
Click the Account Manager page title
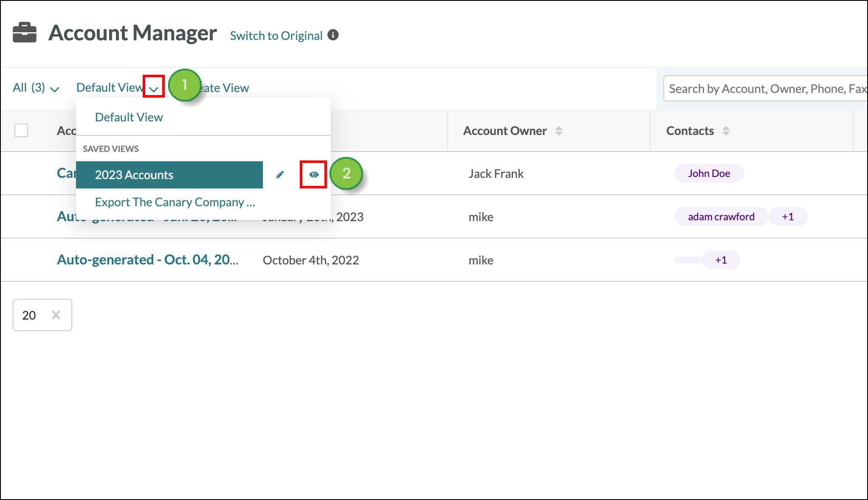(132, 33)
